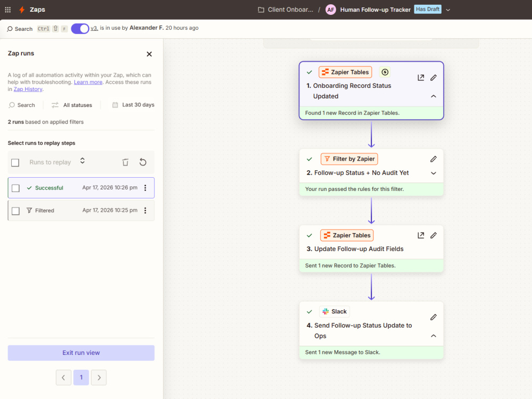The width and height of the screenshot is (532, 399).
Task: Open the v3 version link
Action: 94,28
